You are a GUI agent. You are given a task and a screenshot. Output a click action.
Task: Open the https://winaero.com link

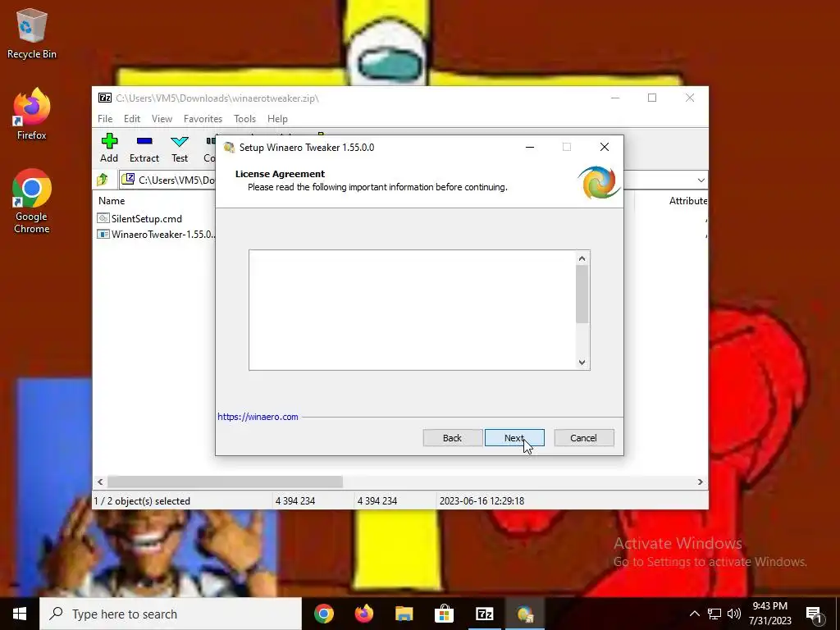click(x=258, y=417)
